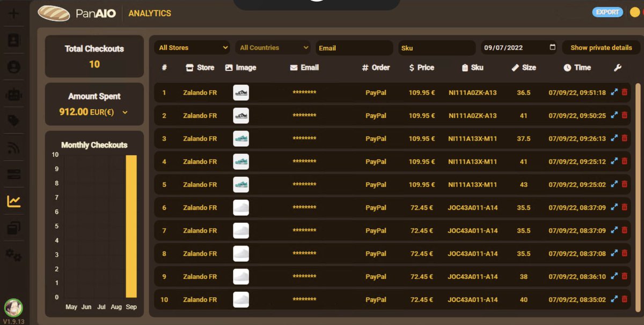The image size is (644, 325).
Task: Open the All Countries dropdown
Action: coord(273,48)
